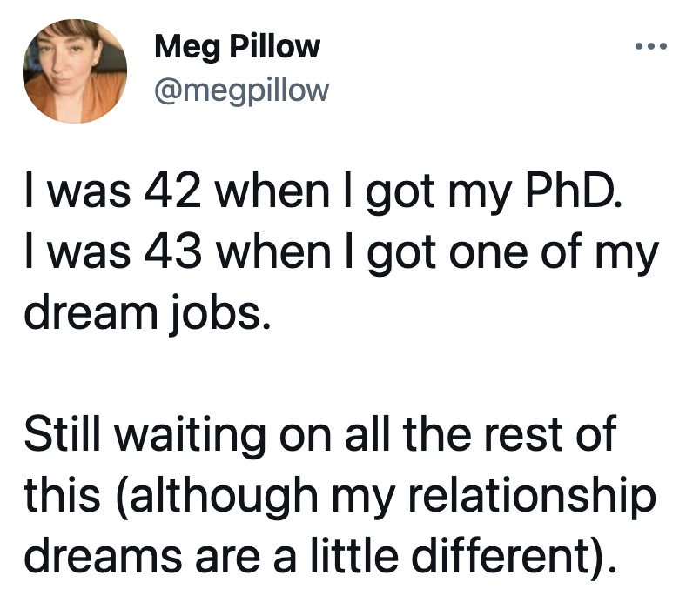The height and width of the screenshot is (616, 686).
Task: Click the word 'relationship' in the tweet
Action: (x=532, y=498)
